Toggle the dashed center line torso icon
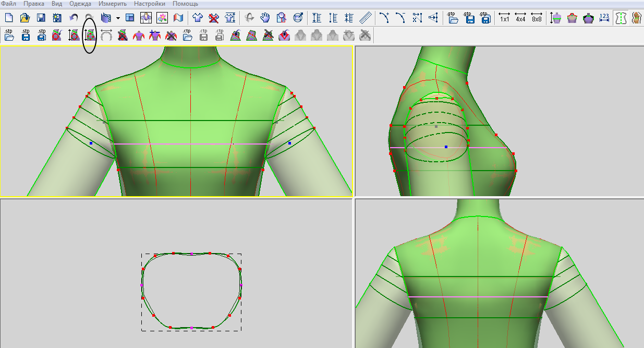This screenshot has height=348, width=644. (x=621, y=18)
